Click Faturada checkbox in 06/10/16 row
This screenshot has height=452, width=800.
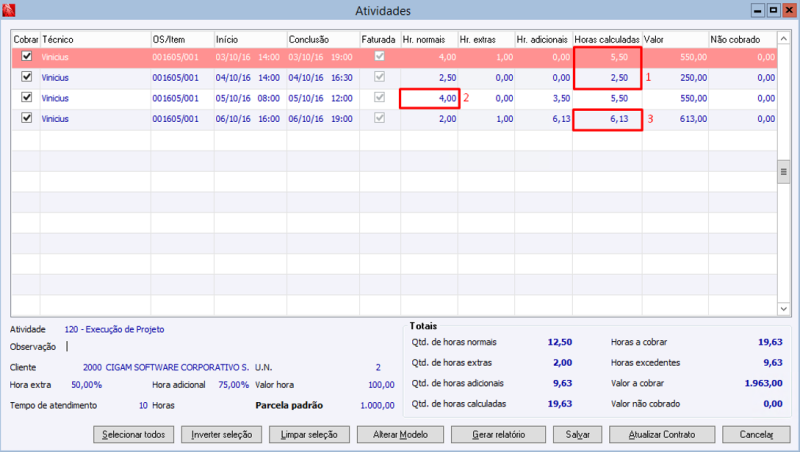(x=380, y=118)
